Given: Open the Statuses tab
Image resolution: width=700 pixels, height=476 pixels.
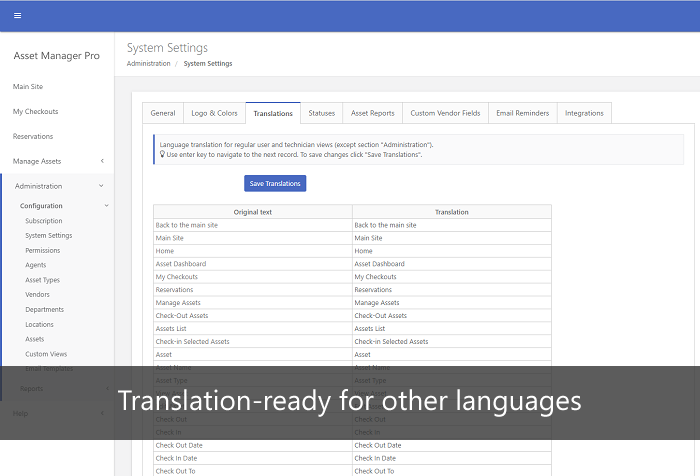Looking at the screenshot, I should 321,113.
